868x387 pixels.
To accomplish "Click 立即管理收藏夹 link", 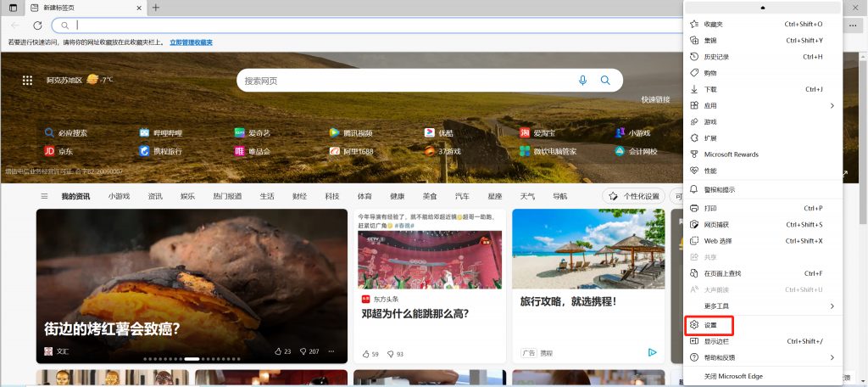I will (191, 42).
